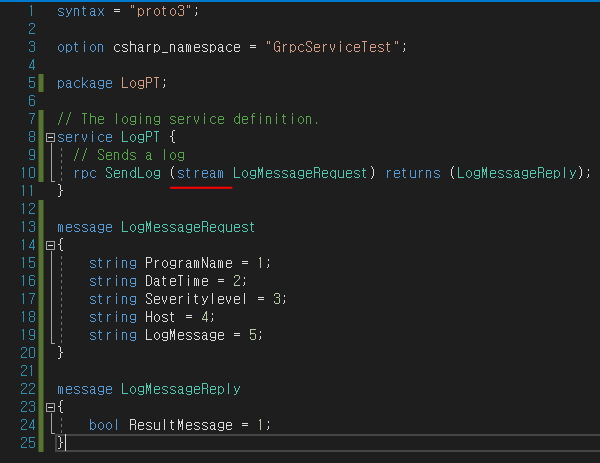Click string type before Host
The height and width of the screenshot is (463, 600).
tap(113, 317)
